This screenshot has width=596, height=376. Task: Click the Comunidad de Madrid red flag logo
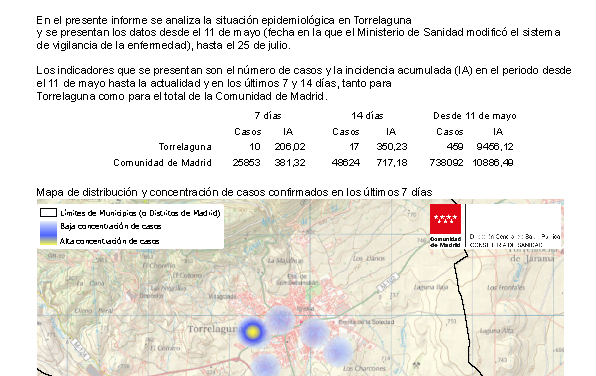[445, 219]
